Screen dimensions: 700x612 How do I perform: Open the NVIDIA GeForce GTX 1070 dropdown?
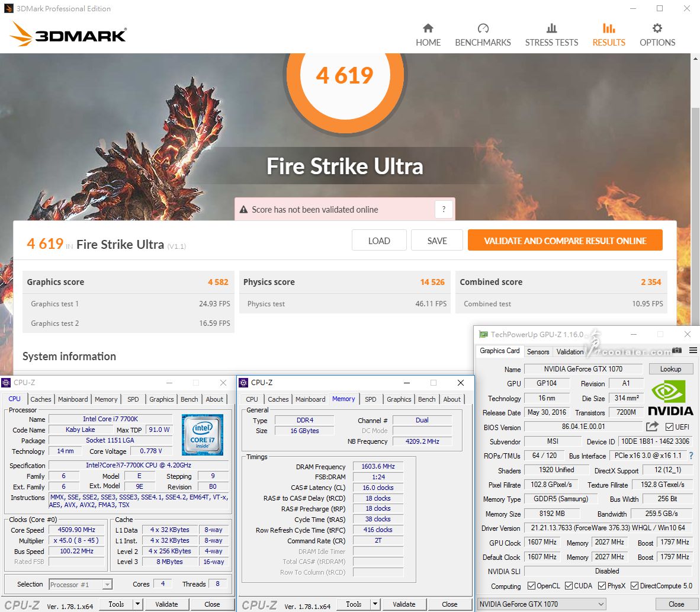pos(541,604)
